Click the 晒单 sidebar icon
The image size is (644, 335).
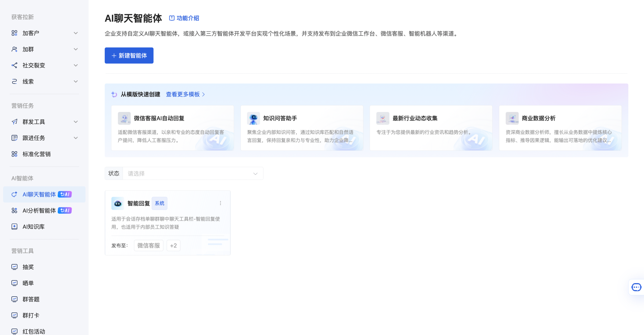(14, 283)
